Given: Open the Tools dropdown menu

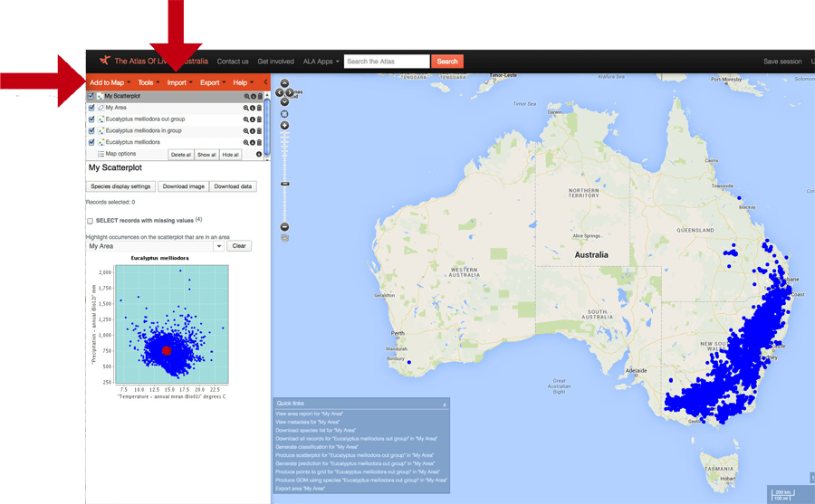Looking at the screenshot, I should point(149,82).
